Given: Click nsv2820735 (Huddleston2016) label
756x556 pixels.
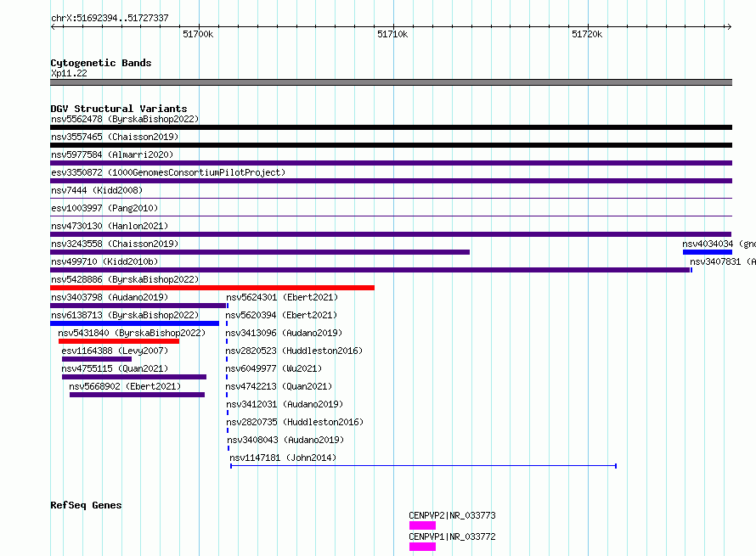Looking at the screenshot, I should pyautogui.click(x=295, y=422).
